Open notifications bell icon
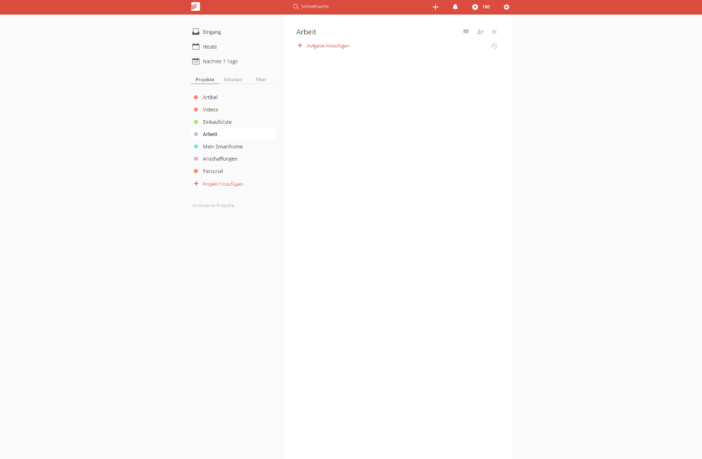 (x=455, y=7)
